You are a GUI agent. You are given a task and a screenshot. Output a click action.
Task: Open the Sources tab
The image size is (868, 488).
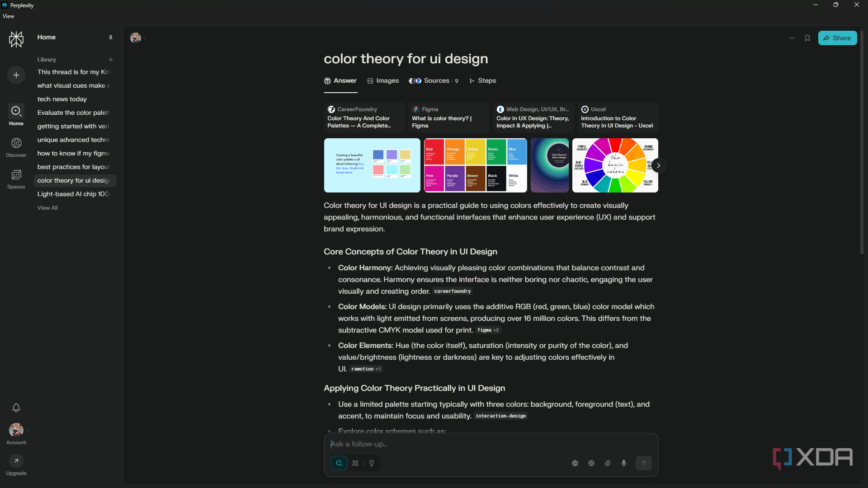(x=434, y=81)
